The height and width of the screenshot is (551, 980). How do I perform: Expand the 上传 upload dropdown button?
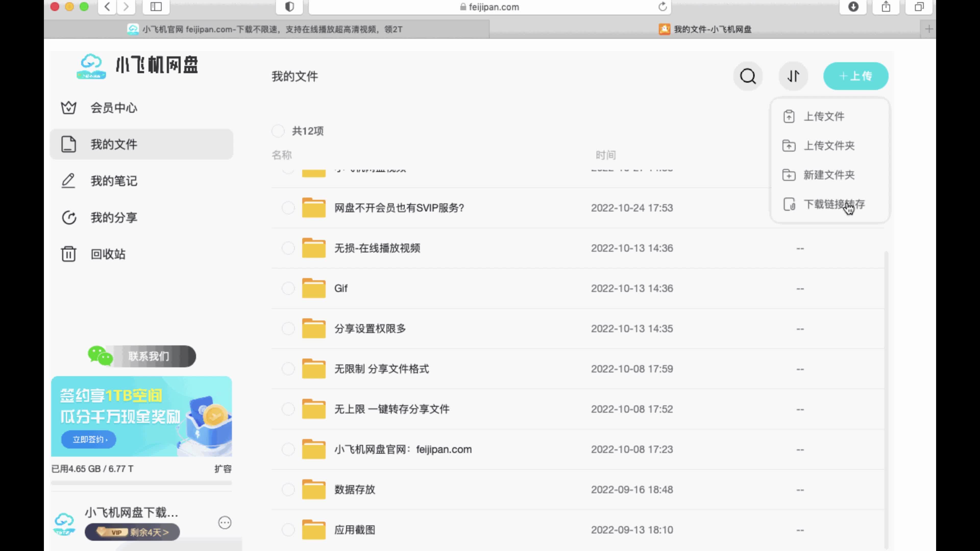(856, 76)
